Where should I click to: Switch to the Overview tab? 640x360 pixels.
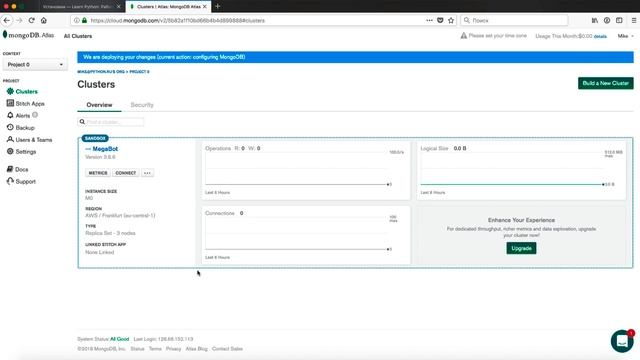99,105
